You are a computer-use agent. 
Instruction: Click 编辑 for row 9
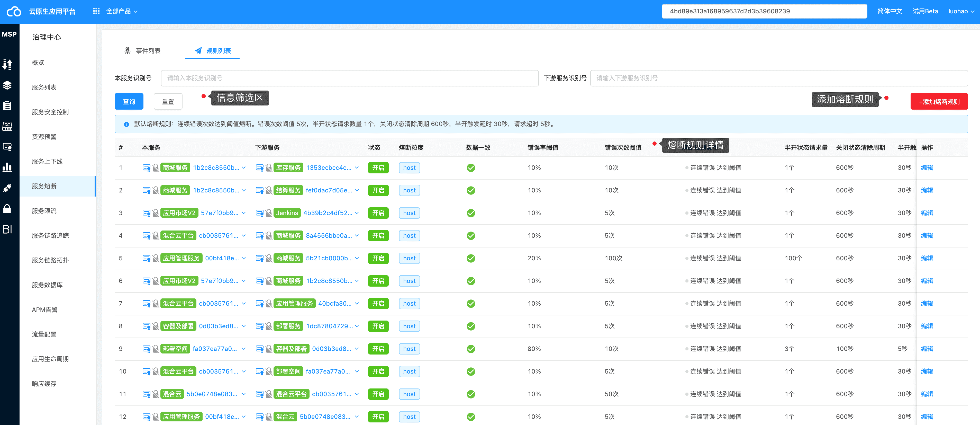tap(927, 349)
